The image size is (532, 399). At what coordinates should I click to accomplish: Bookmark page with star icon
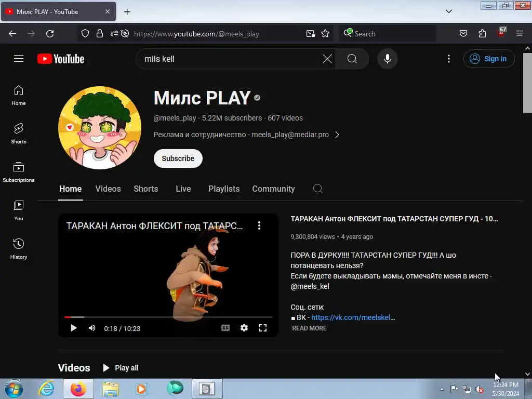(x=325, y=34)
